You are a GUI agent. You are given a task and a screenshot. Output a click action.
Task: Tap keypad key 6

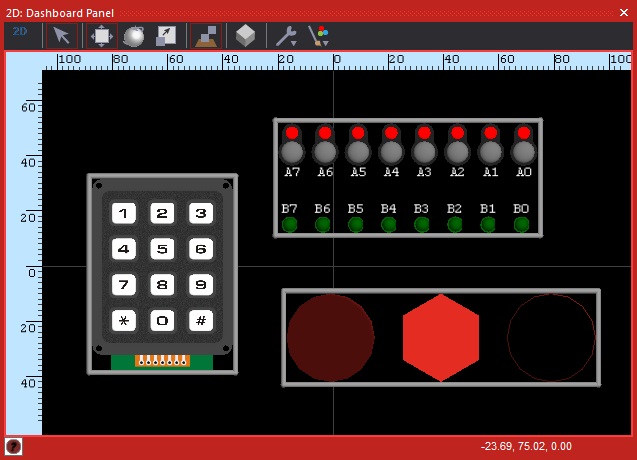(x=201, y=249)
